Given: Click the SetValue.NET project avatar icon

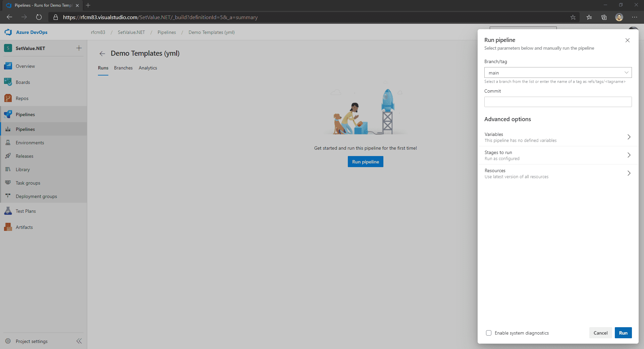Looking at the screenshot, I should pyautogui.click(x=8, y=48).
